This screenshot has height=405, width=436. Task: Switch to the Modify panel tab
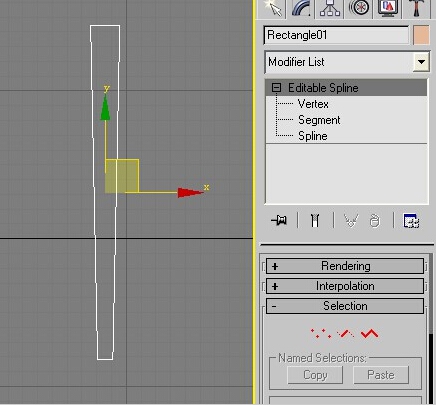point(301,9)
